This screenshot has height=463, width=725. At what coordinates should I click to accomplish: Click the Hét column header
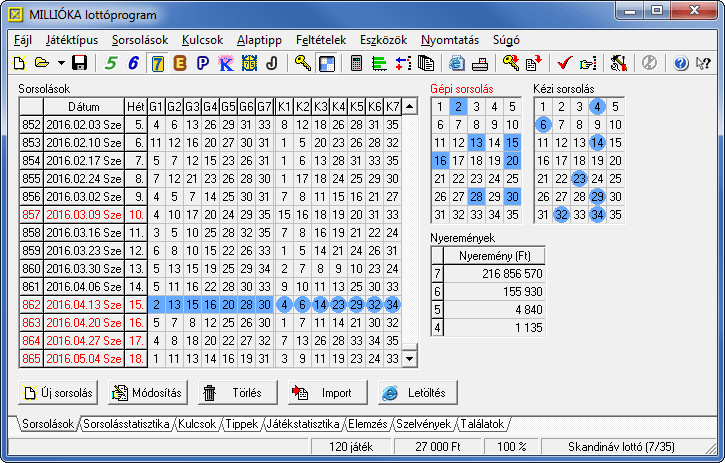click(136, 107)
